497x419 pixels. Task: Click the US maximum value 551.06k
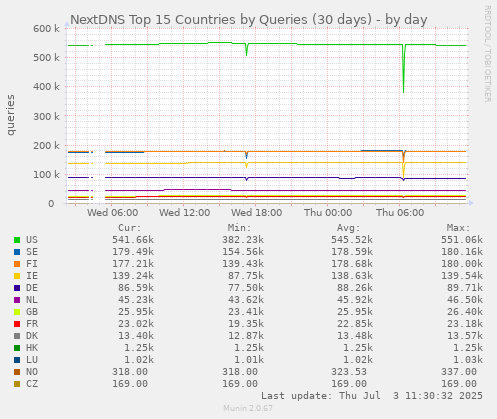click(x=462, y=240)
